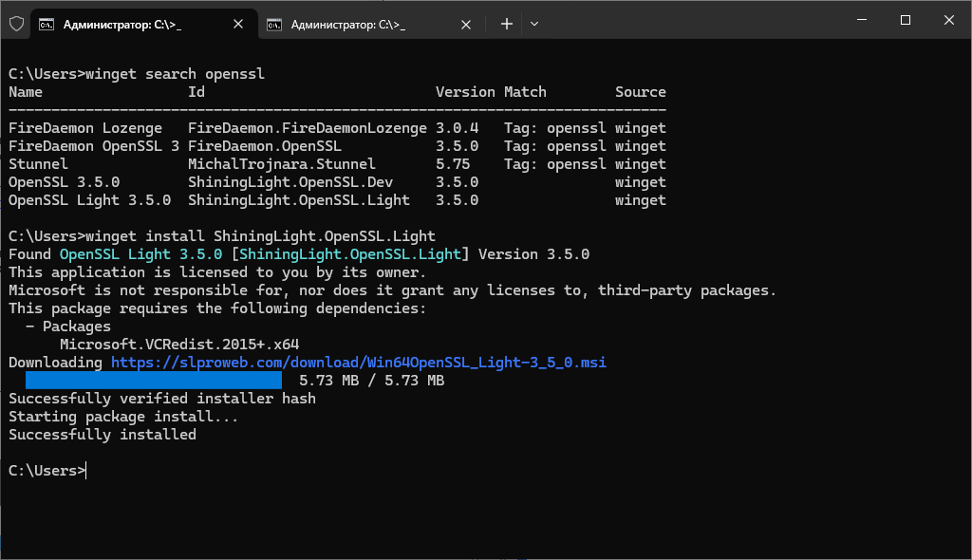Expand the new tab profile dropdown
The image size is (972, 560).
click(x=534, y=24)
